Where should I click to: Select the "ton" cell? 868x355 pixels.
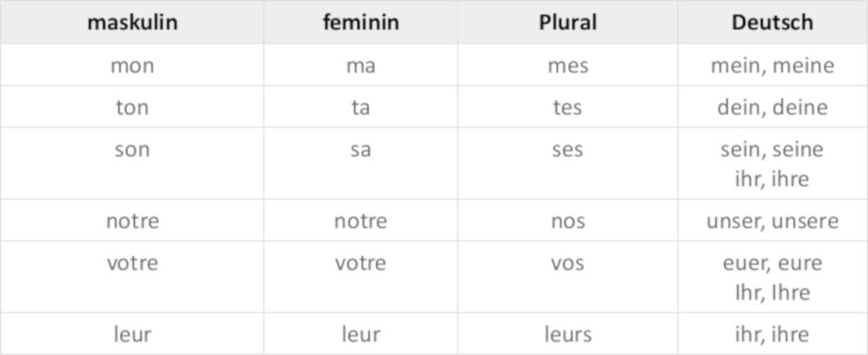click(x=132, y=108)
